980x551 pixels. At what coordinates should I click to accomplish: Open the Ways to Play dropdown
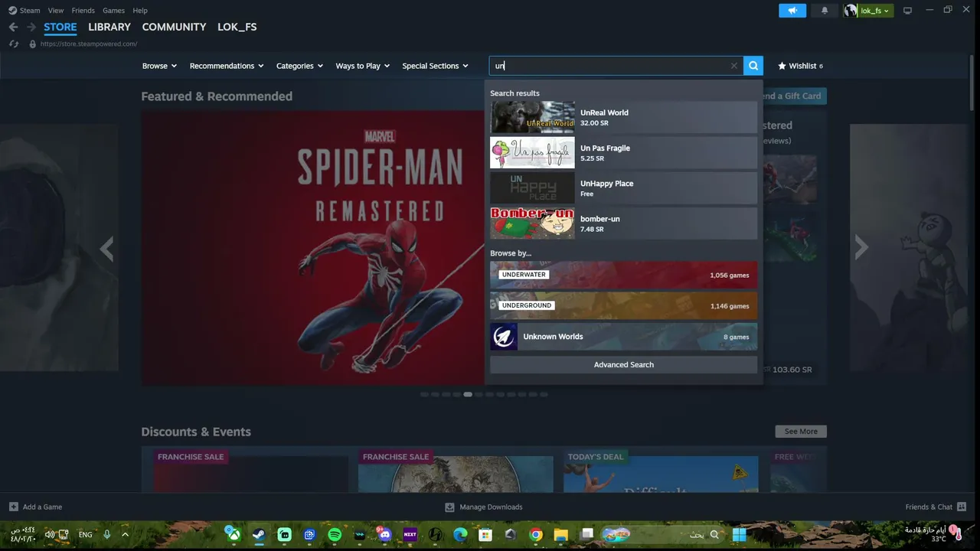pos(363,66)
